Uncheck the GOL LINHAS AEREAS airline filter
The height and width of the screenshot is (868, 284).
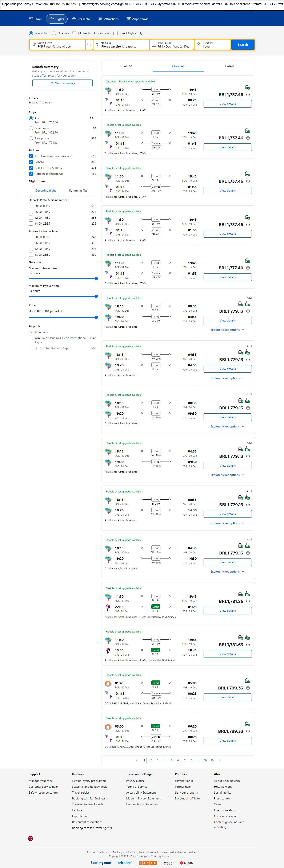tap(31, 168)
